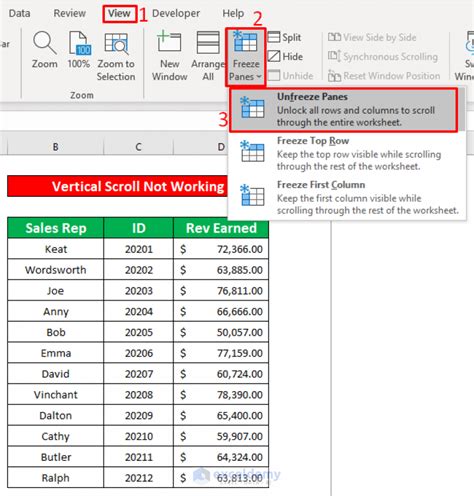Open the Data ribbon tab

point(19,13)
